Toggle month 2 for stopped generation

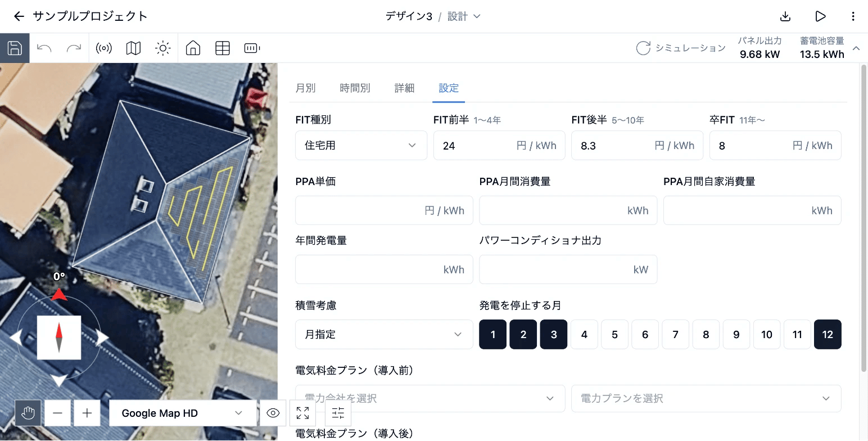pyautogui.click(x=523, y=335)
